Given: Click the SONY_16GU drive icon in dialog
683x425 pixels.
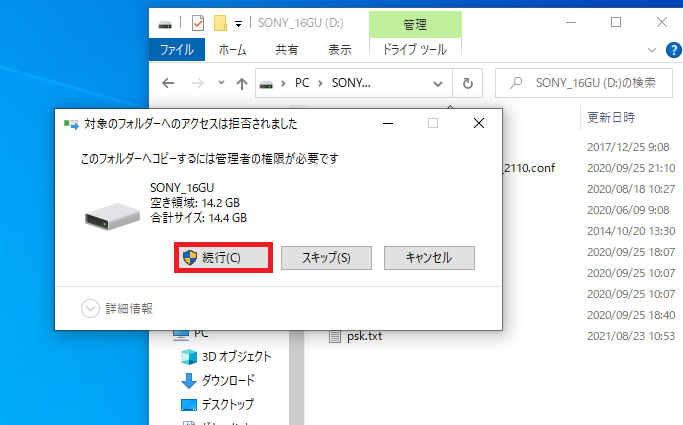Looking at the screenshot, I should click(112, 216).
